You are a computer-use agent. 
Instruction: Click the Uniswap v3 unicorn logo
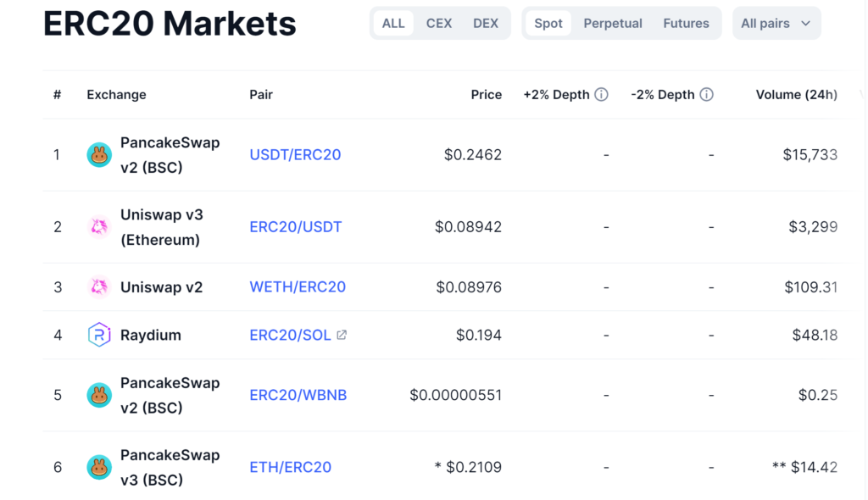click(x=99, y=227)
